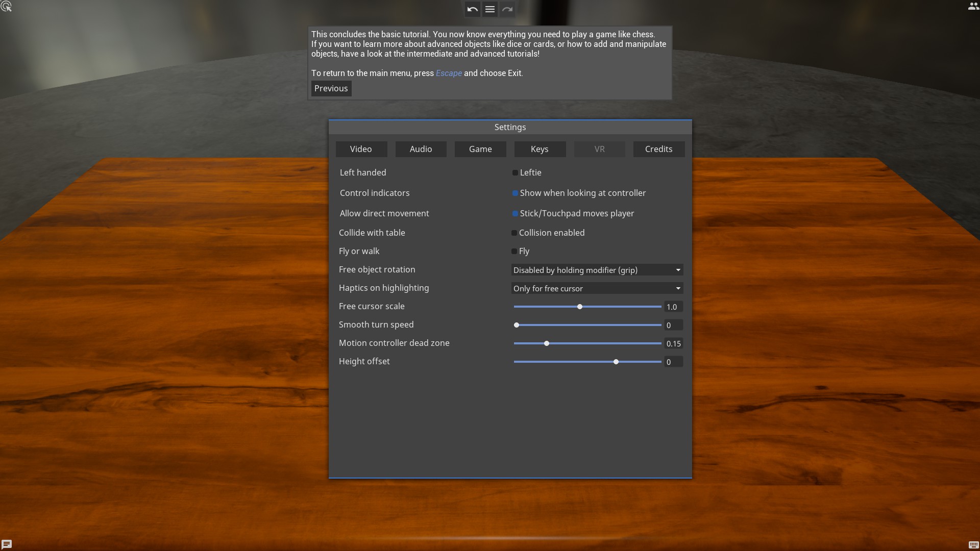Expand Free object rotation dropdown

(597, 270)
